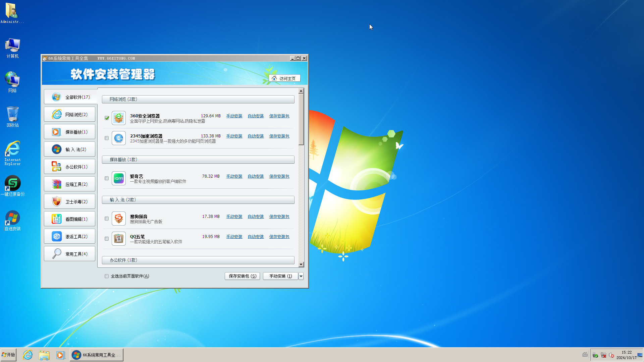Click the 搜狗拼音 app icon
The width and height of the screenshot is (644, 362).
[119, 219]
